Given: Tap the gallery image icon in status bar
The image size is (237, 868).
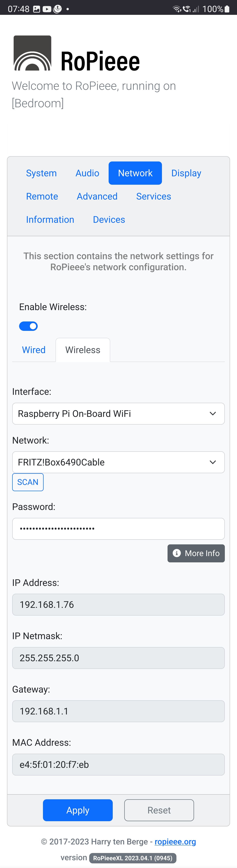Looking at the screenshot, I should pyautogui.click(x=36, y=9).
